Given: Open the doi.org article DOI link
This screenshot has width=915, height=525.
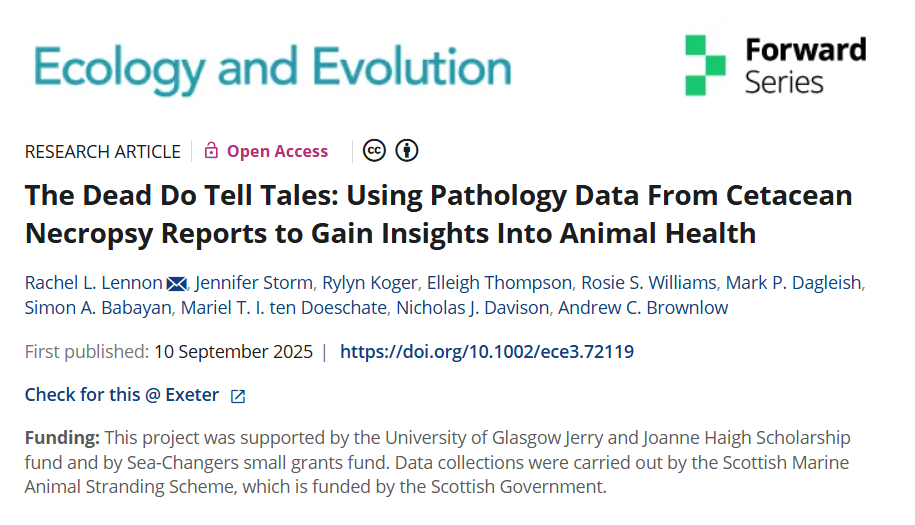Looking at the screenshot, I should 487,352.
